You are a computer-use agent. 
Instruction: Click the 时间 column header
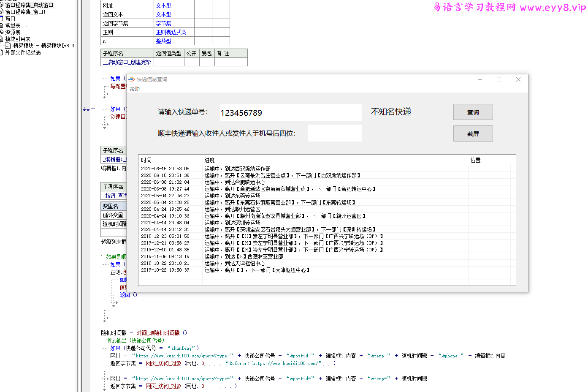coord(171,160)
